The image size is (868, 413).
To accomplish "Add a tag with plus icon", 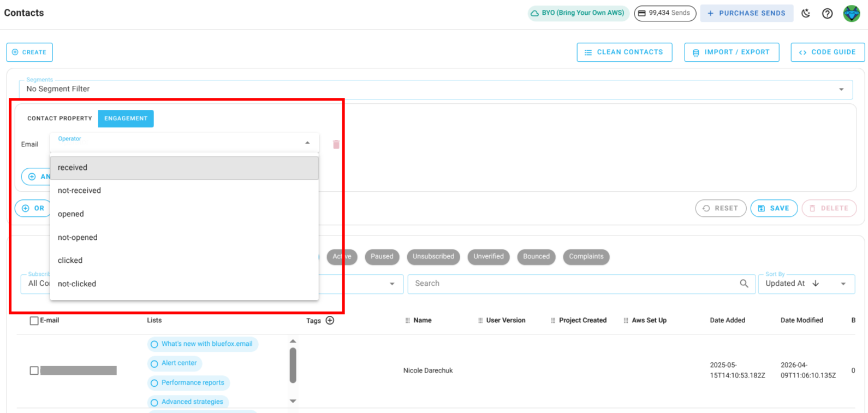I will point(330,320).
